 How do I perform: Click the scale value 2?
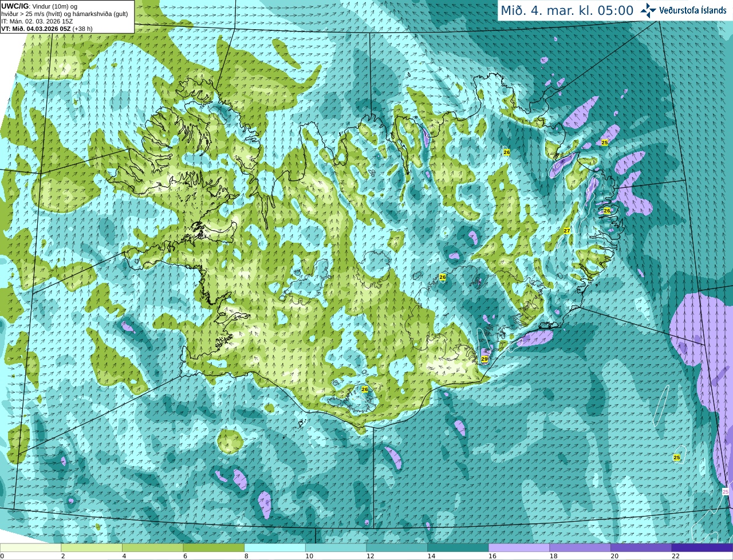62,556
